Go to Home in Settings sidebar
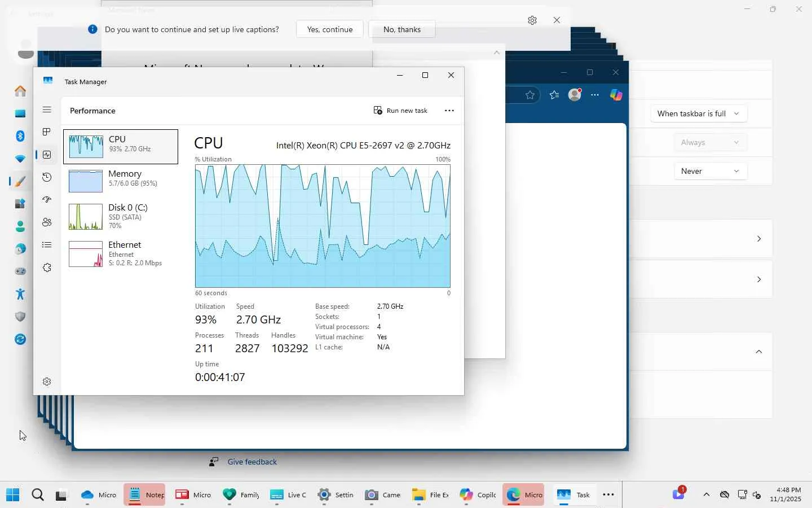This screenshot has height=508, width=812. tap(20, 91)
